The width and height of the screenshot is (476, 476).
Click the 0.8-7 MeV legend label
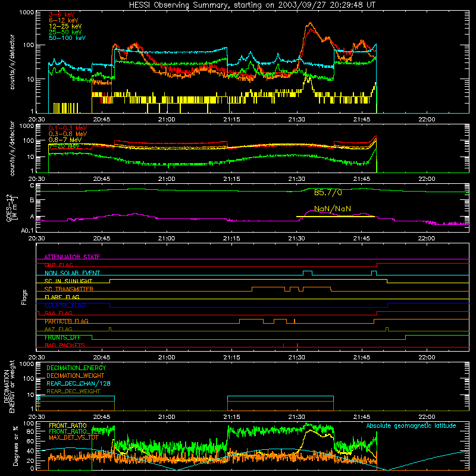point(65,140)
